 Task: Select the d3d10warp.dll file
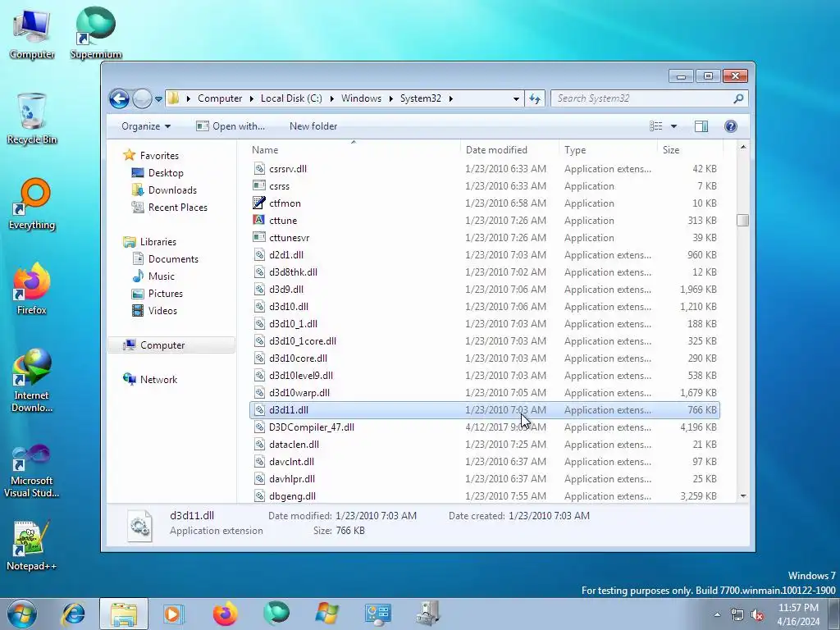coord(484,393)
